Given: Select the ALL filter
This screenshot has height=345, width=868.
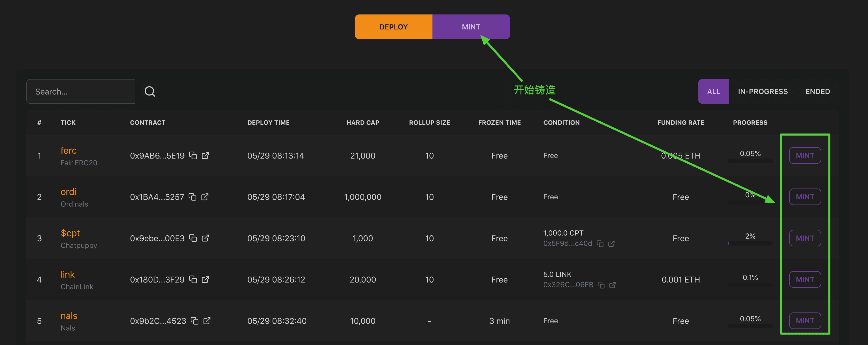Looking at the screenshot, I should coord(713,91).
